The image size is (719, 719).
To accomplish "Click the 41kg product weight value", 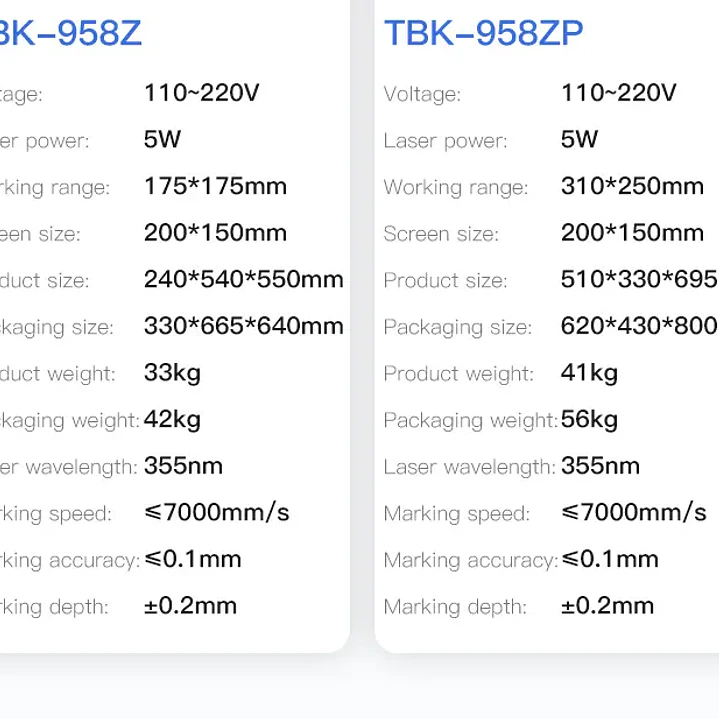I will (x=589, y=373).
